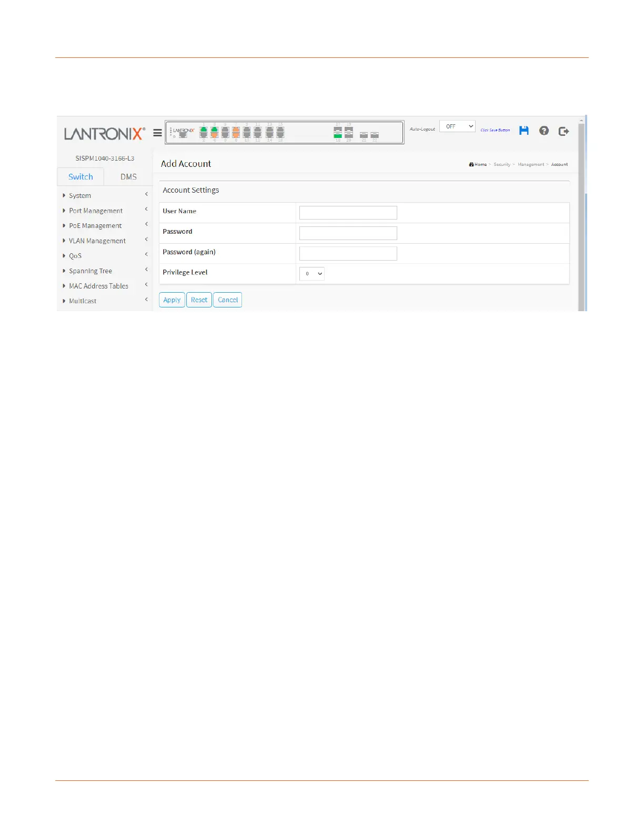Switch to the Switch tab
This screenshot has height=834, width=644.
click(x=80, y=177)
